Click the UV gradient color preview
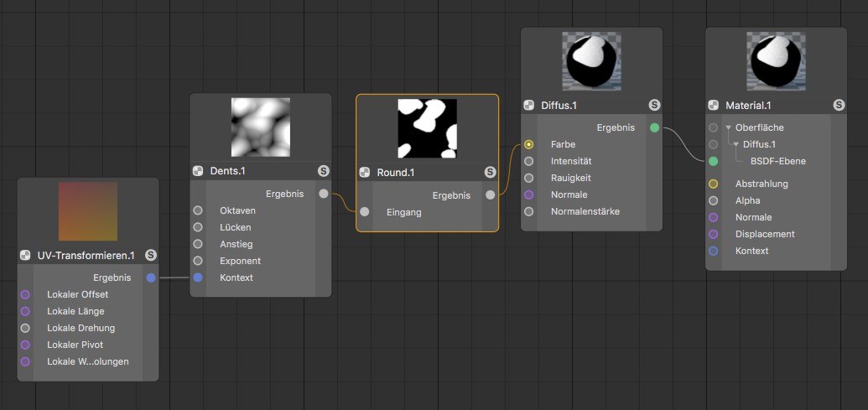 tap(88, 211)
